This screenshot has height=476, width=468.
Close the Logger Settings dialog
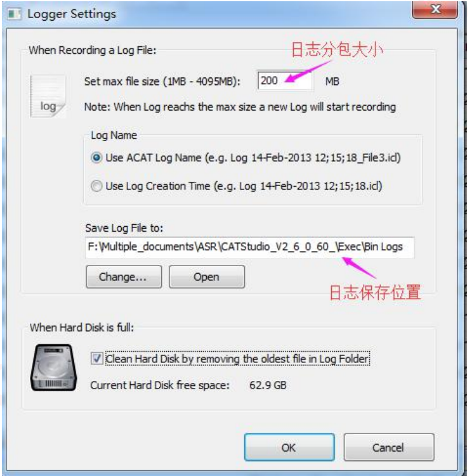tap(435, 10)
